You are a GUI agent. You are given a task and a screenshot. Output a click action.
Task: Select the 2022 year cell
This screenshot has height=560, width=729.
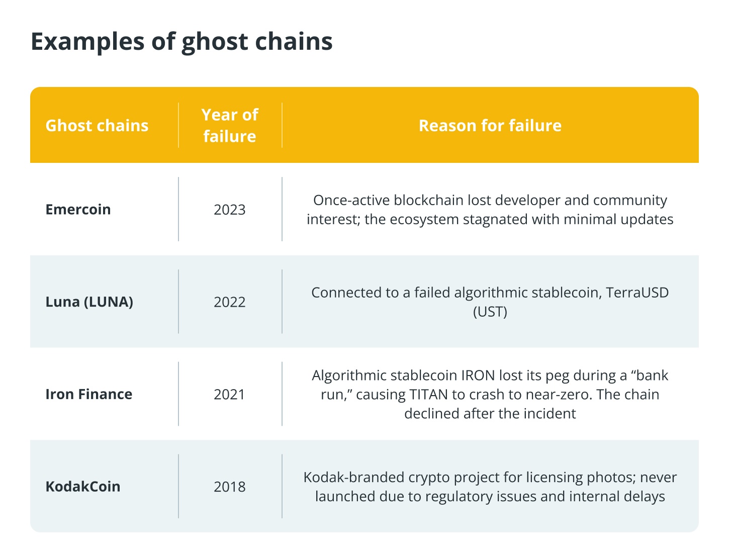click(229, 302)
